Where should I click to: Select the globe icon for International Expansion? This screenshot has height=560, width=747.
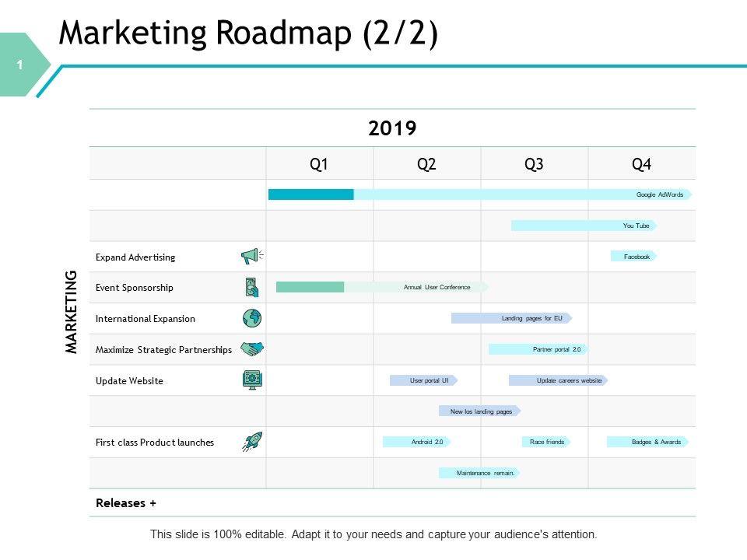coord(252,318)
